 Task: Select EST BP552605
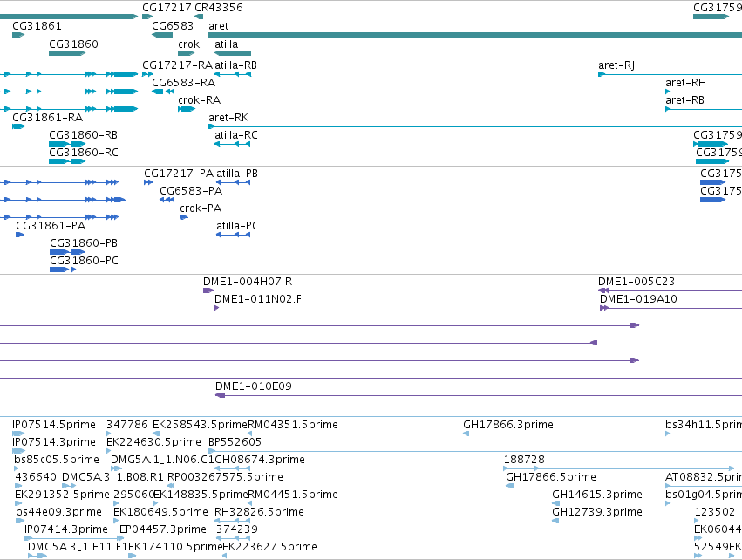tap(235, 442)
